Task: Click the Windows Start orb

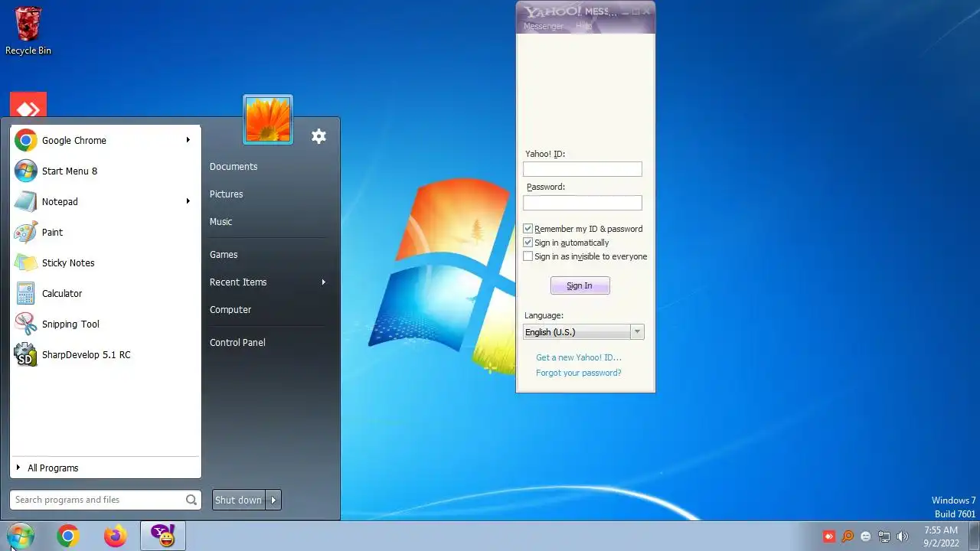Action: 20,536
